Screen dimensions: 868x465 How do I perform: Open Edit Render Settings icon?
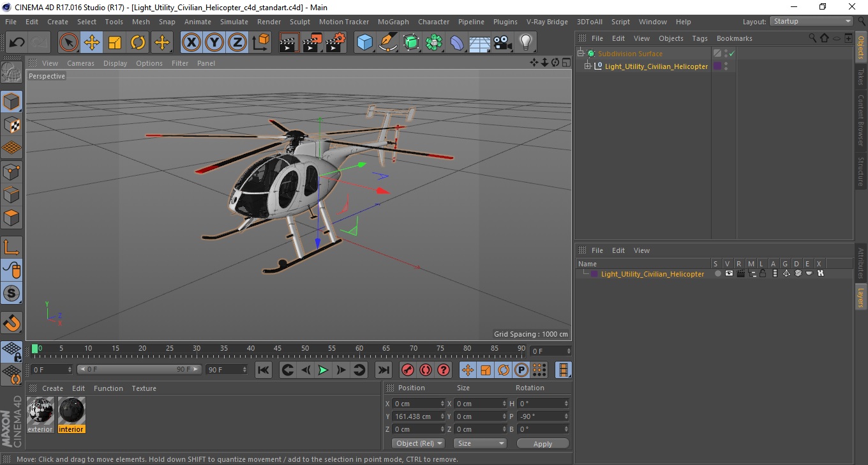coord(336,43)
